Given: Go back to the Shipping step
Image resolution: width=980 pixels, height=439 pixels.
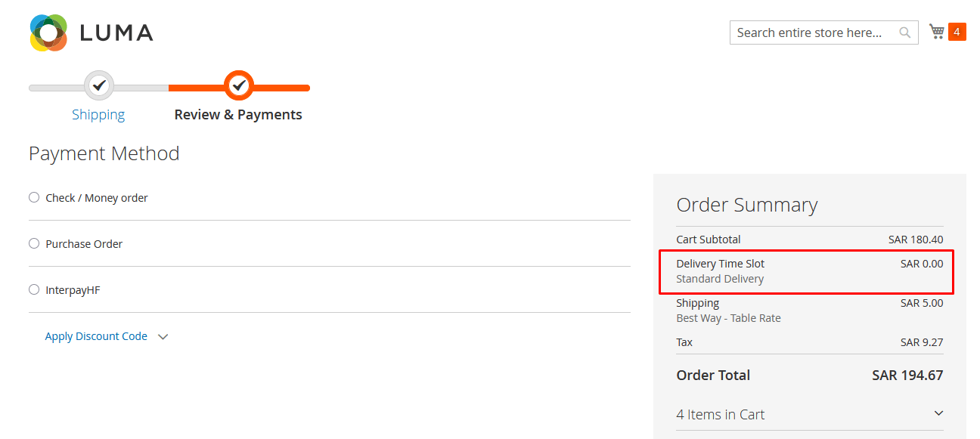Looking at the screenshot, I should point(98,115).
